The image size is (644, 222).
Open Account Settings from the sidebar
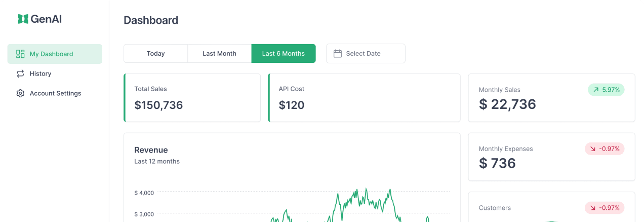click(55, 93)
